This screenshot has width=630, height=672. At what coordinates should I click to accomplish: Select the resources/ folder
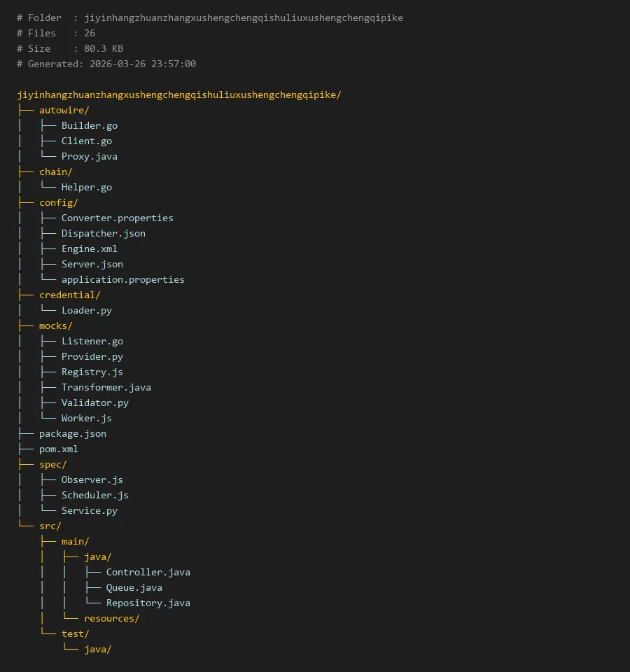[111, 618]
